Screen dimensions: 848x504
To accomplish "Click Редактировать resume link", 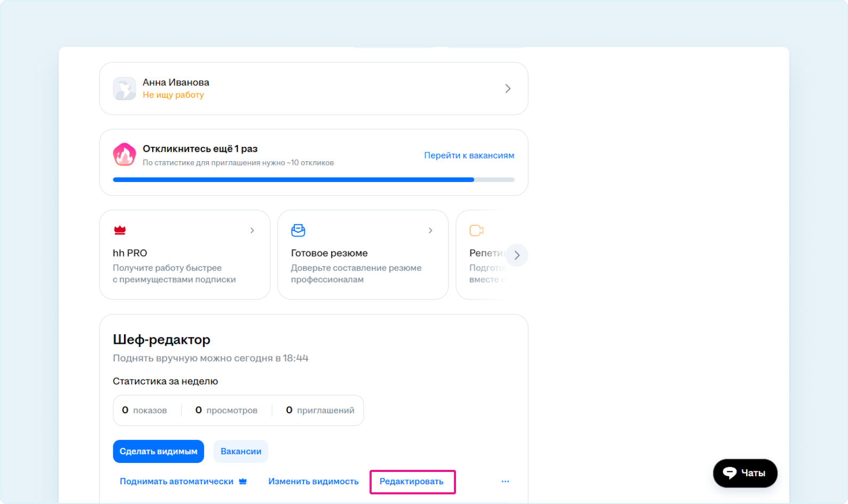I will point(411,482).
